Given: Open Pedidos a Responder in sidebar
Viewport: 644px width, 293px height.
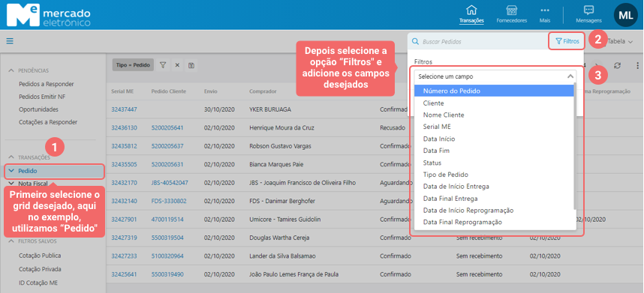Looking at the screenshot, I should [x=47, y=84].
